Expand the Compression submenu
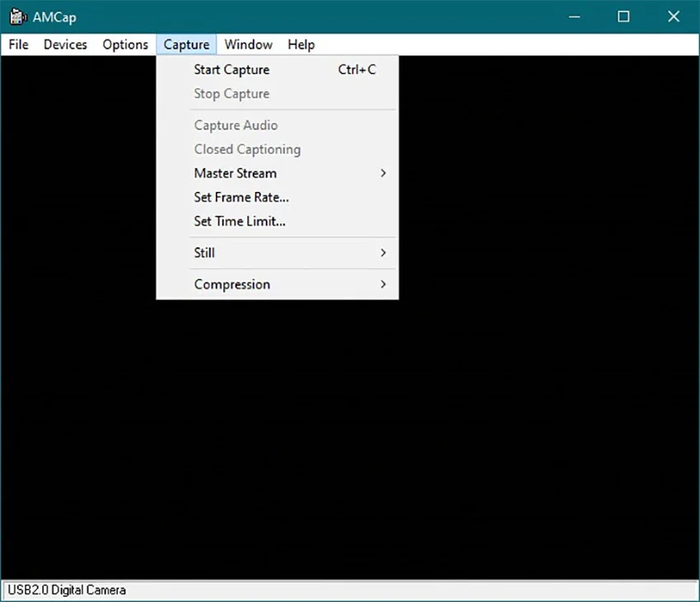The height and width of the screenshot is (602, 700). click(x=232, y=284)
